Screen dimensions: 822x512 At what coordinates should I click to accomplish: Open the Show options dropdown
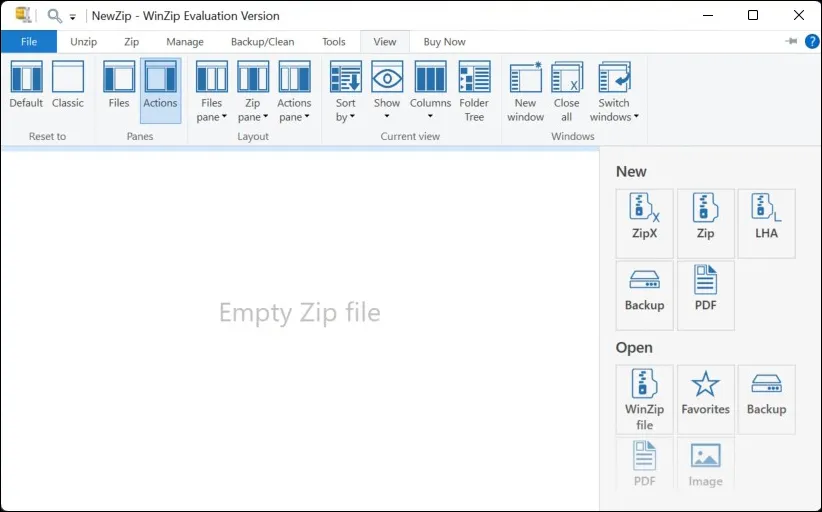[387, 90]
